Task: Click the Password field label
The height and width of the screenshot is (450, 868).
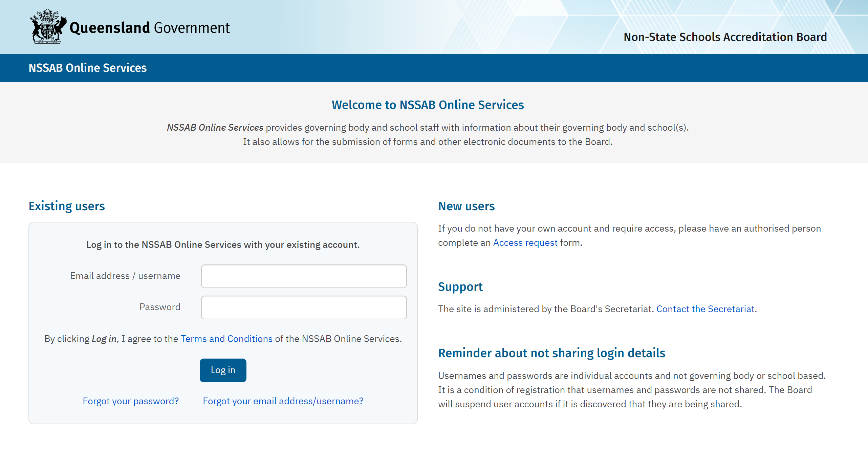Action: pyautogui.click(x=160, y=307)
